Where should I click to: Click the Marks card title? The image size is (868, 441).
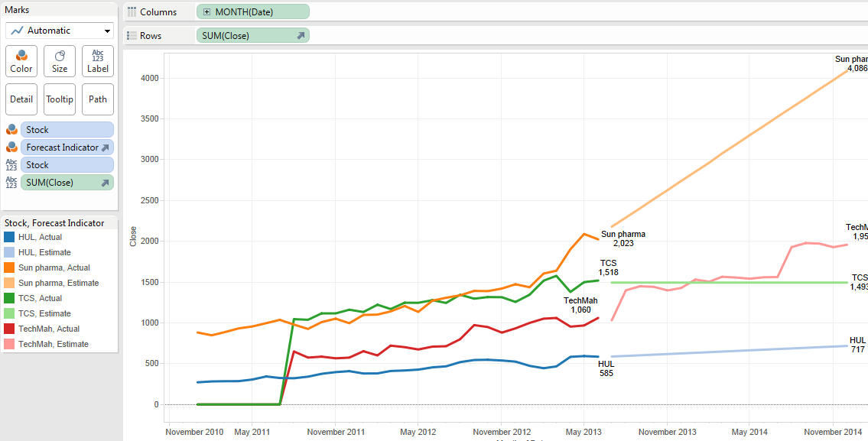17,10
